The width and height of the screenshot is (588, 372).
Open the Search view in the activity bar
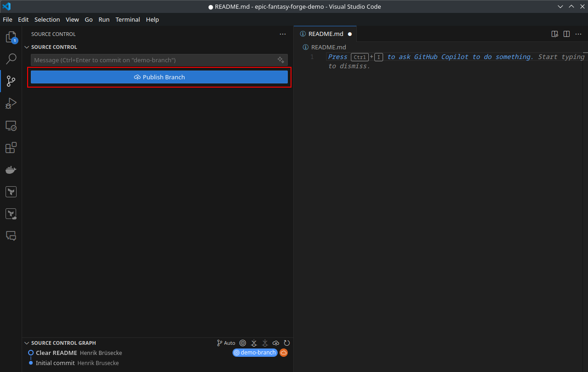tap(11, 59)
